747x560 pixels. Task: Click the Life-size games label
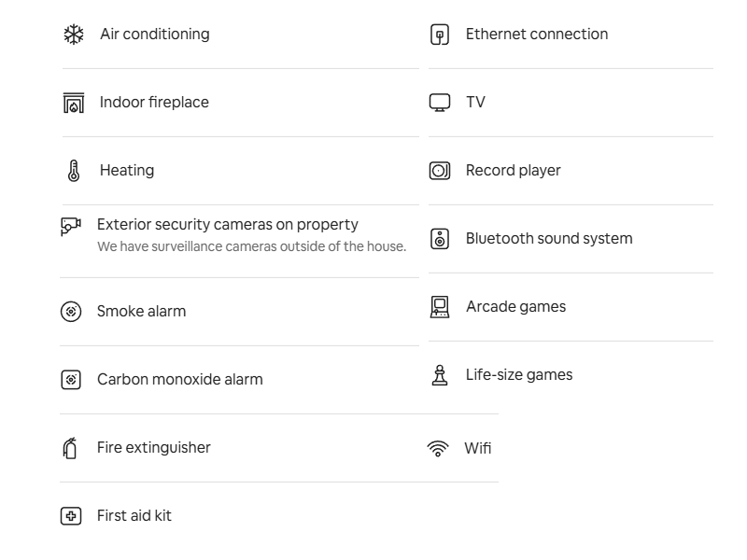click(519, 375)
